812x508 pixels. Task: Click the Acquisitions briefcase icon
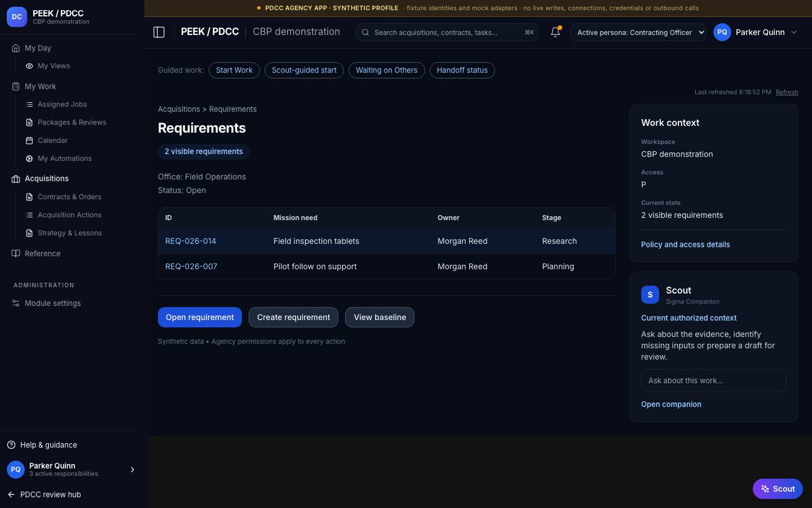pos(16,179)
